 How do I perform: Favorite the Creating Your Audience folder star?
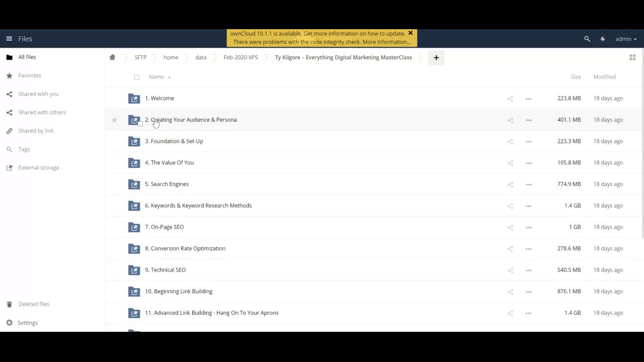point(114,120)
